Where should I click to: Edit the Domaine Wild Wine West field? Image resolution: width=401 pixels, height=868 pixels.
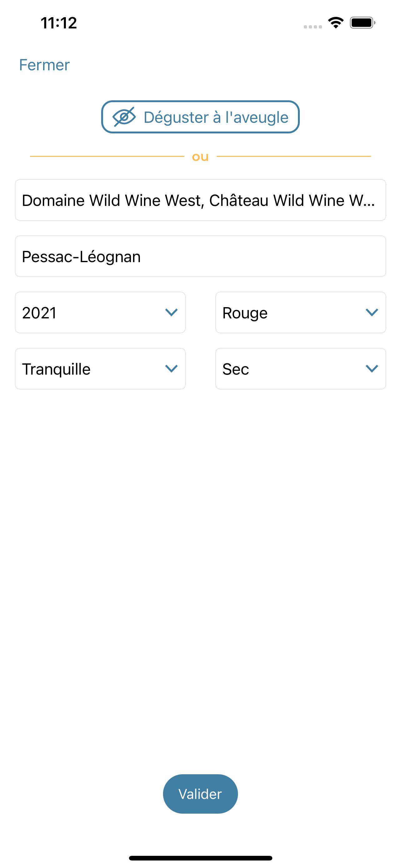tap(200, 200)
